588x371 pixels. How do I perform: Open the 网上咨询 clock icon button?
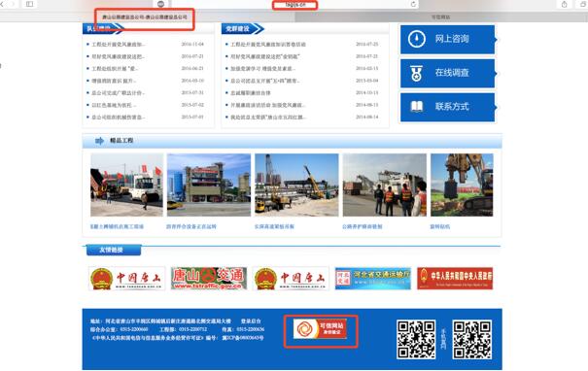pos(417,39)
